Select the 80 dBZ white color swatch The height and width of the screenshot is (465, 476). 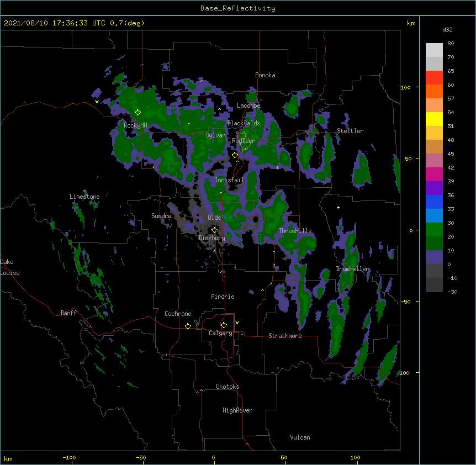434,50
